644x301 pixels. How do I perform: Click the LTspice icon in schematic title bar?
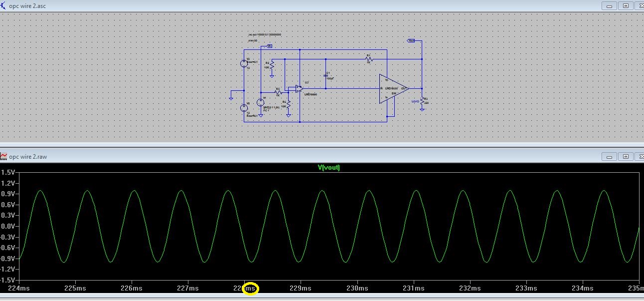4,6
